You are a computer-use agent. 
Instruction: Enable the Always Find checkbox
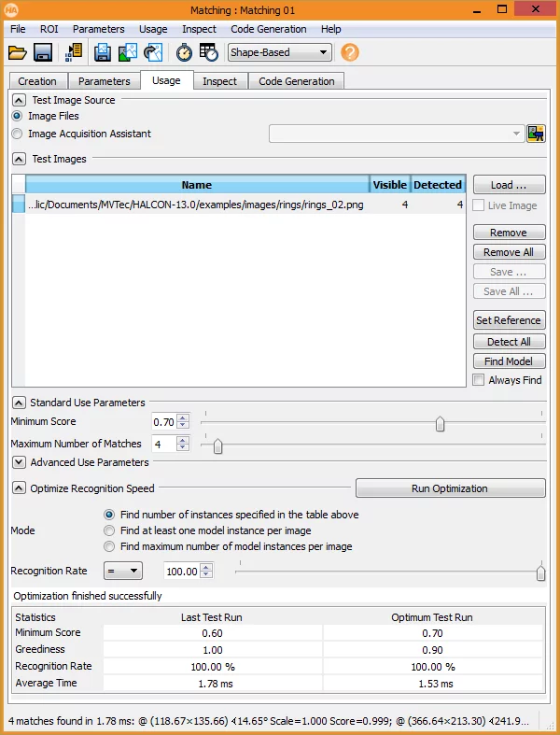[x=479, y=380]
